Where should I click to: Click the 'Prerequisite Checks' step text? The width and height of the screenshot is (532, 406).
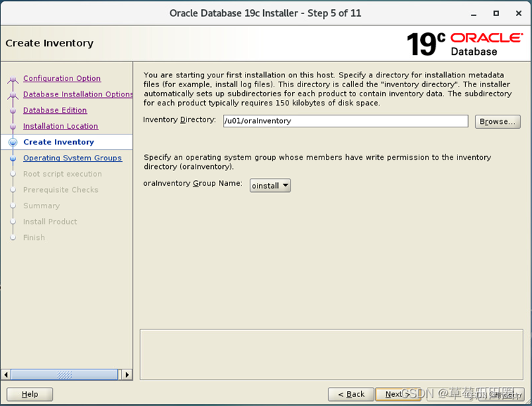click(61, 190)
